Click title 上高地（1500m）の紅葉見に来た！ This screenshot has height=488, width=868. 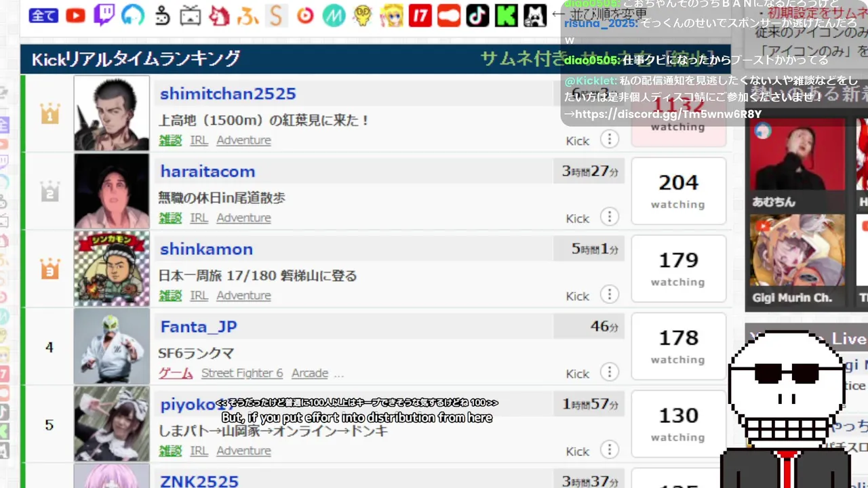click(x=264, y=121)
